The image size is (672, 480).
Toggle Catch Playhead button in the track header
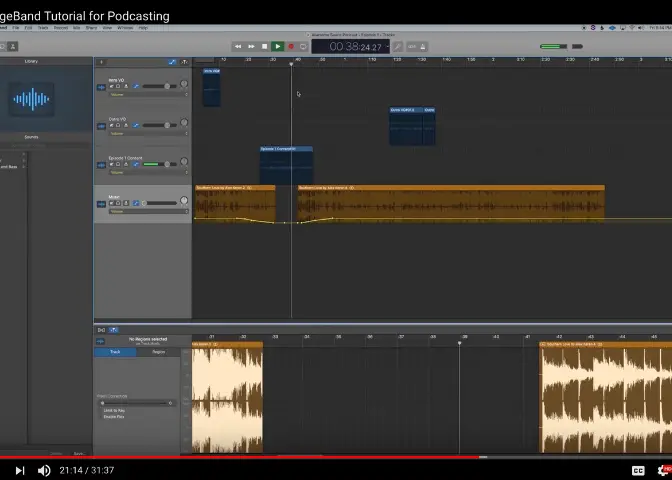click(x=184, y=62)
